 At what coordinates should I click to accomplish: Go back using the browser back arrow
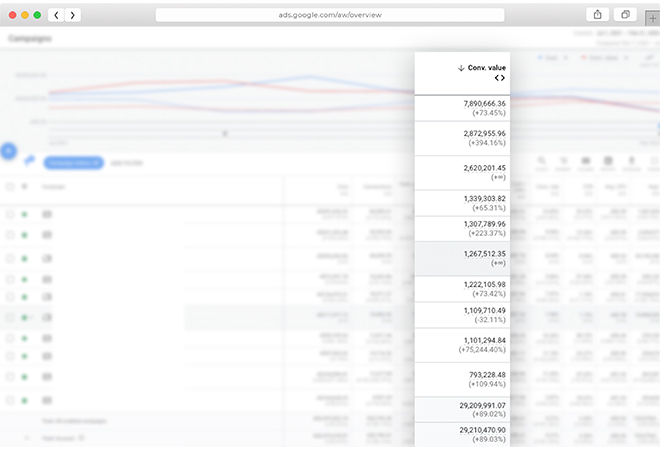pos(56,15)
